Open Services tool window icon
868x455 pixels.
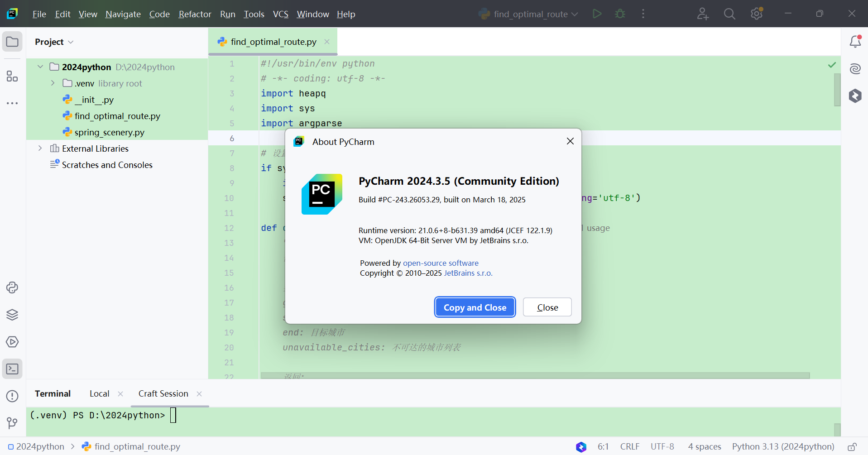12,342
